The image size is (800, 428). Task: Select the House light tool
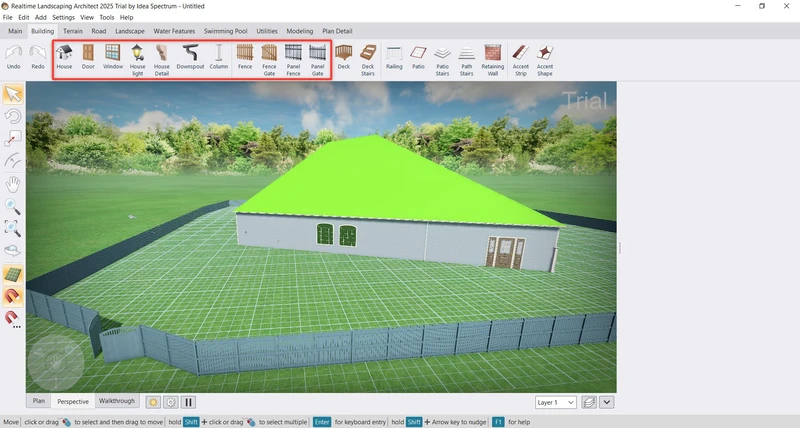[138, 58]
